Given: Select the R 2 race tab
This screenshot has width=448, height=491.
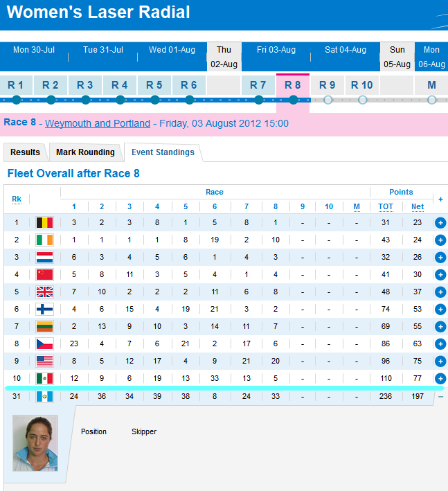Looking at the screenshot, I should click(x=51, y=85).
